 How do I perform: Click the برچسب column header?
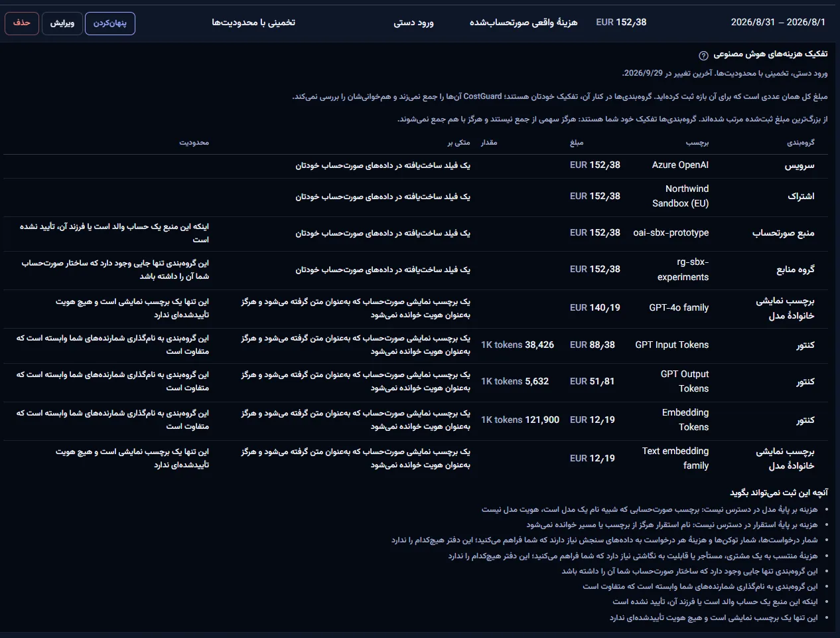point(697,143)
